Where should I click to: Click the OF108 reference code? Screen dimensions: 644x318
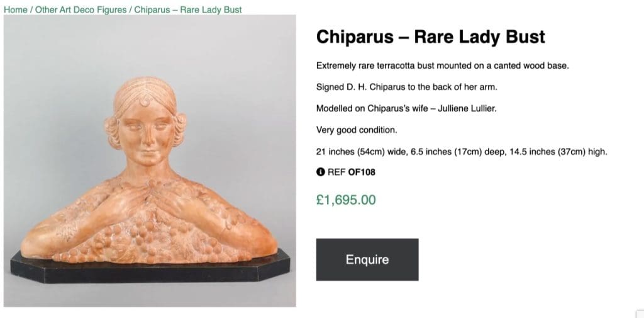click(362, 172)
